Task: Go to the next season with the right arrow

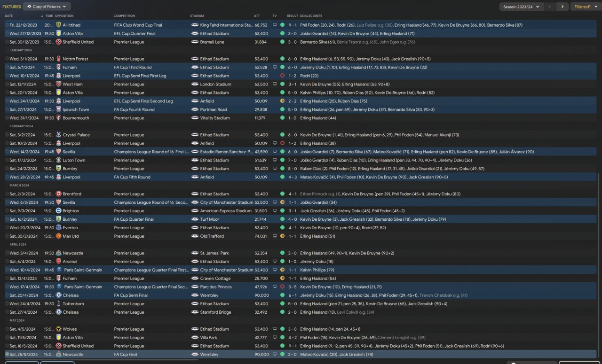Action: [562, 7]
